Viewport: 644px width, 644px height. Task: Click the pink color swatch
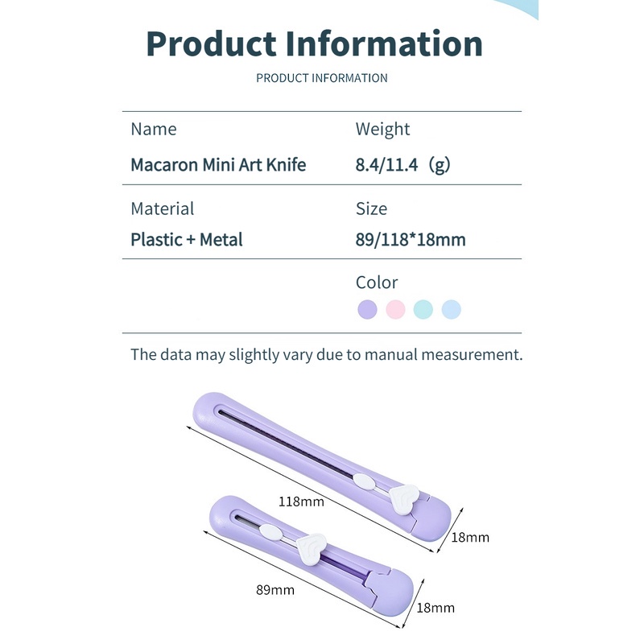[395, 309]
